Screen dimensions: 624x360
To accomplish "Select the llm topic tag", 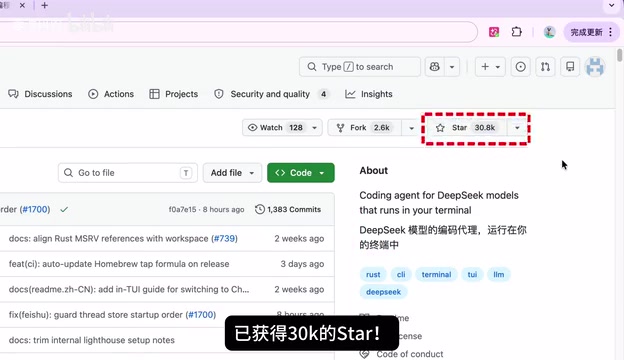I will pos(499,274).
